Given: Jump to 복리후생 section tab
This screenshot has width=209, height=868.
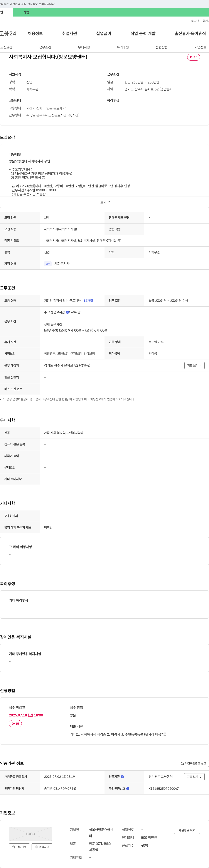Looking at the screenshot, I should coord(123,47).
